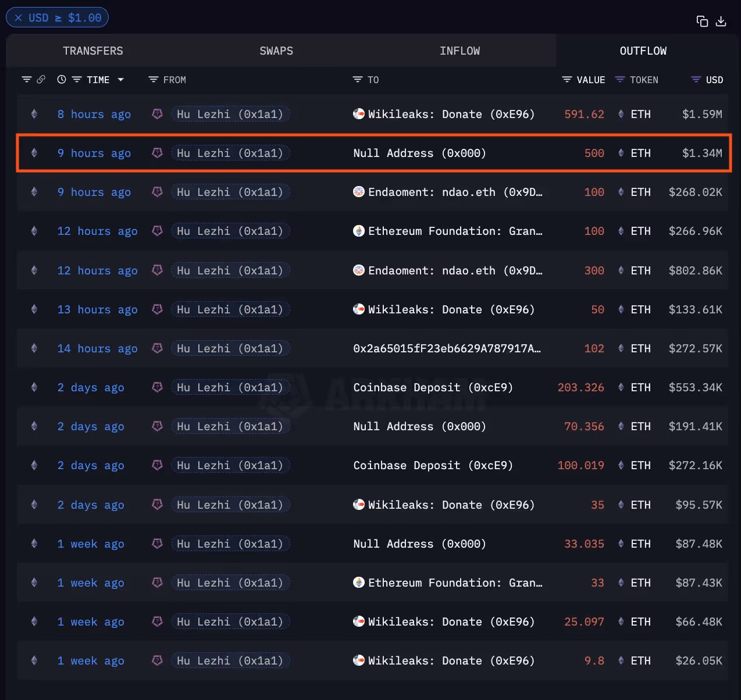
Task: Click the Ethereum Foundation logo in the 33 ETH row
Action: point(359,583)
